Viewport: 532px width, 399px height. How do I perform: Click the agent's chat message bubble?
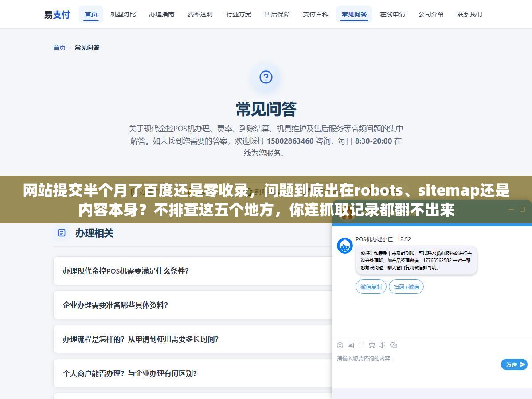(x=416, y=260)
